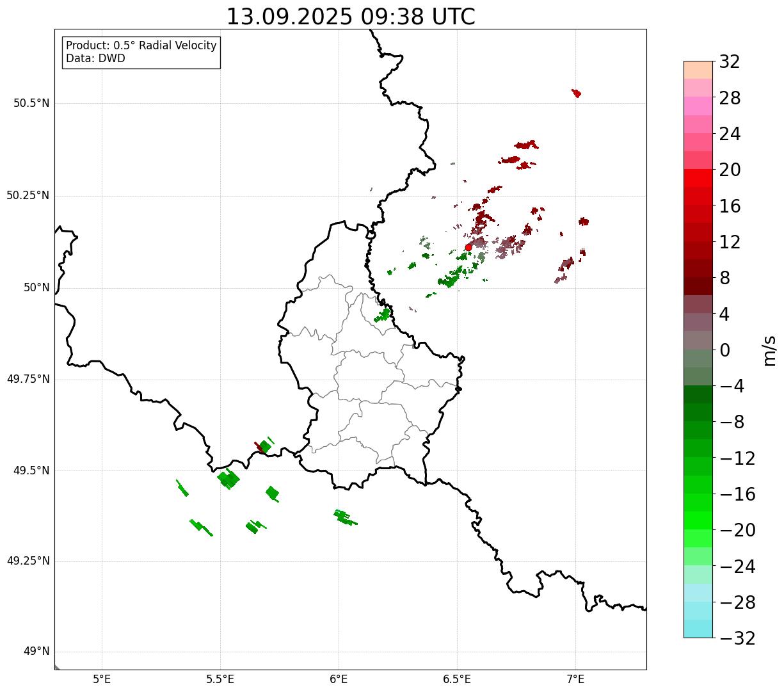Click the green echo on the Luxembourg northeast border
Image resolution: width=784 pixels, height=692 pixels.
point(383,314)
